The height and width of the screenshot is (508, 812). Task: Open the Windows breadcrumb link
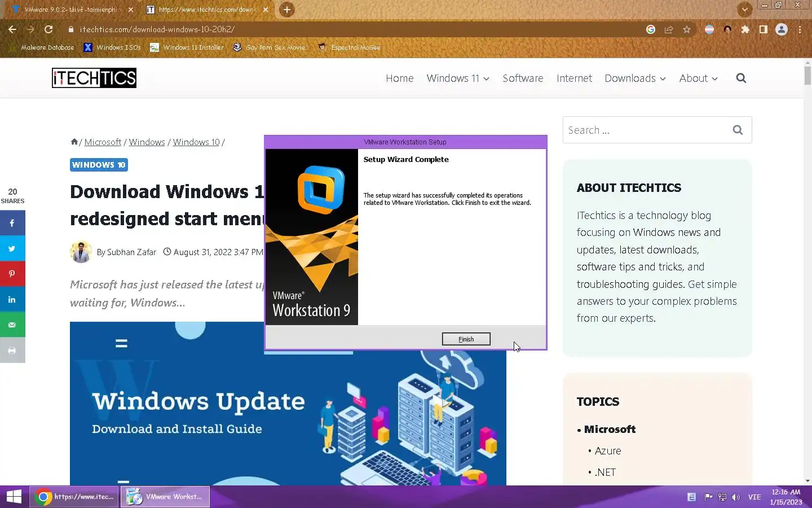(x=147, y=142)
